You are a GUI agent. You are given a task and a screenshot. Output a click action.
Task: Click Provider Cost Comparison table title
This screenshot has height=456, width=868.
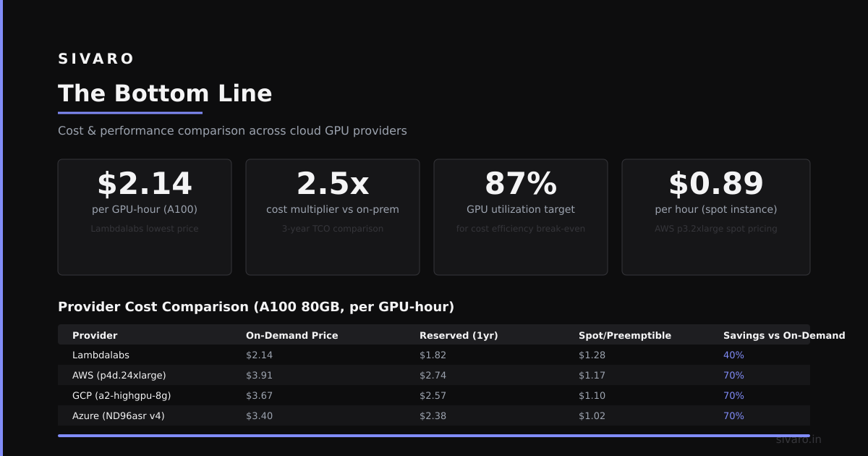tap(256, 307)
